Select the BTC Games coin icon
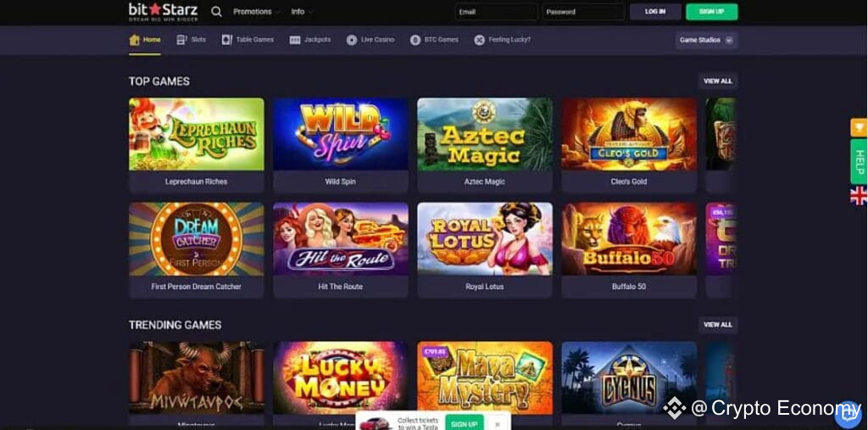This screenshot has width=868, height=430. coord(415,40)
